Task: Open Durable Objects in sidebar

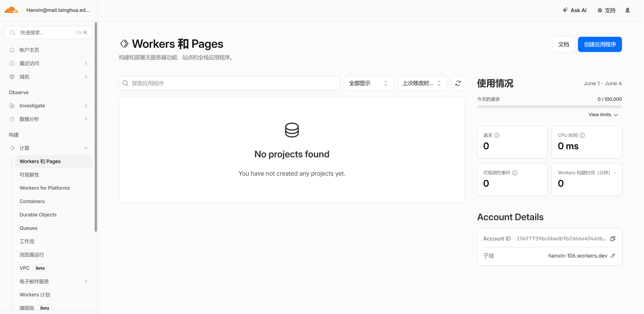Action: tap(38, 215)
